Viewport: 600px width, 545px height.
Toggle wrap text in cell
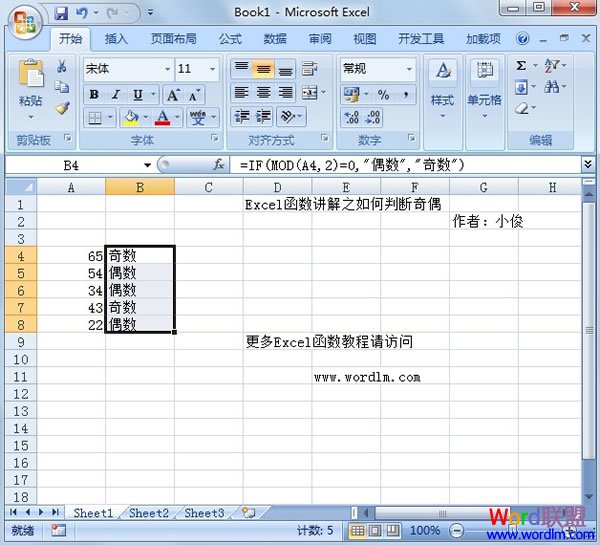(309, 69)
